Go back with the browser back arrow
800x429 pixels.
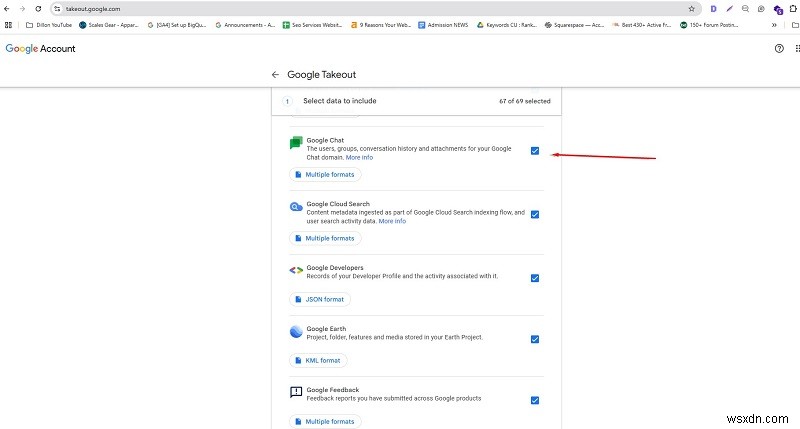tap(7, 9)
